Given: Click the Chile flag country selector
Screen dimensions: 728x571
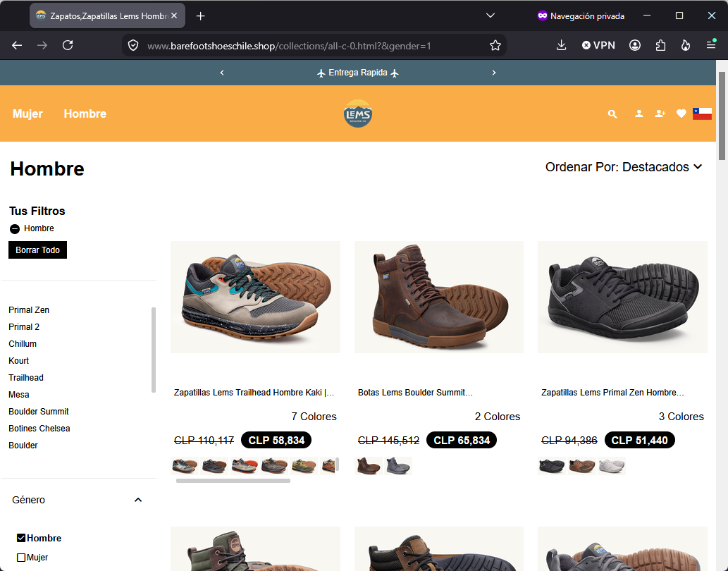Looking at the screenshot, I should pos(702,113).
